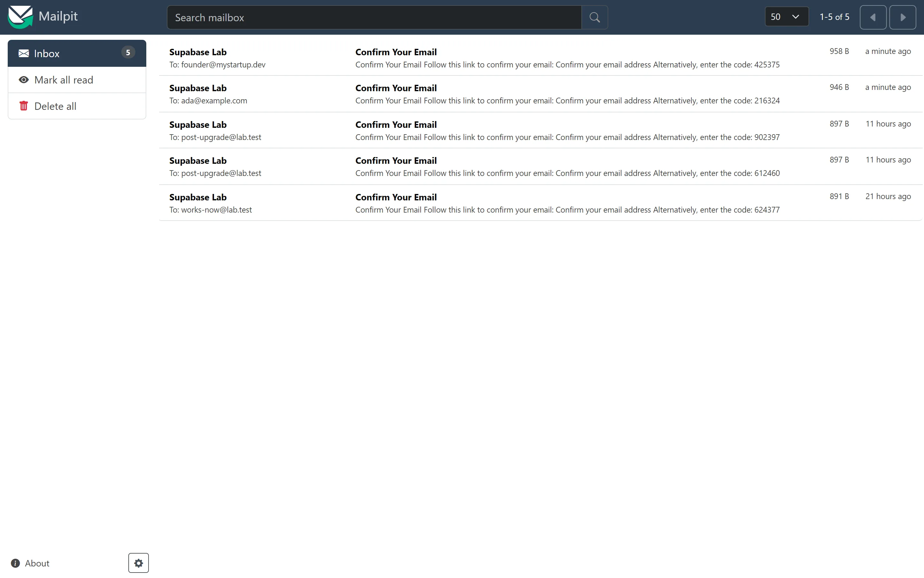Click the red trash icon
This screenshot has height=578, width=924.
pyautogui.click(x=24, y=106)
